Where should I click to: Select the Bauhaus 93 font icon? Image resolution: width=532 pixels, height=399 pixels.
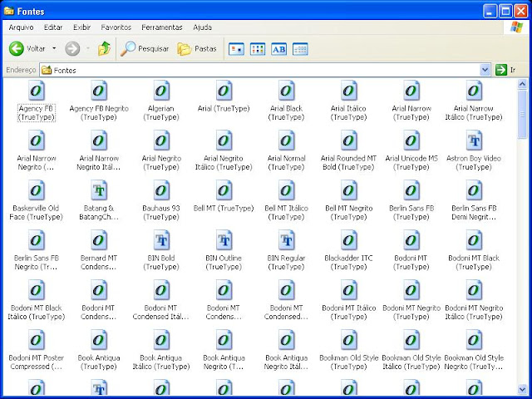coord(161,190)
